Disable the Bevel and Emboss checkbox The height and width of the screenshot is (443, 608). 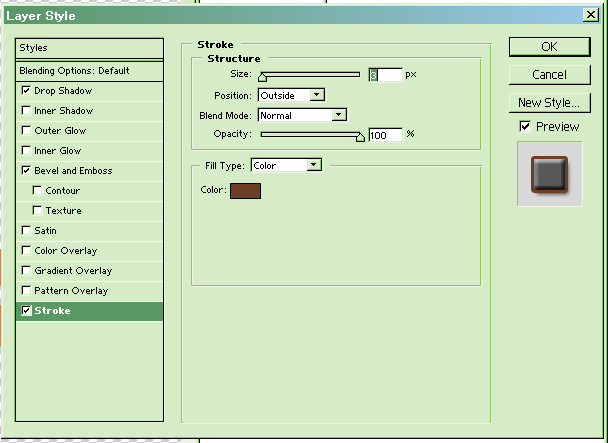26,171
